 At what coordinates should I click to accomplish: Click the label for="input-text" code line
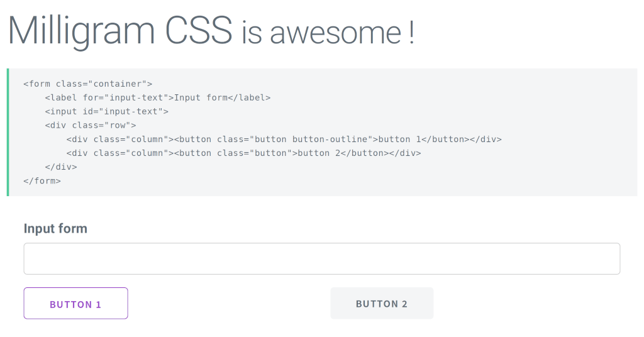157,97
